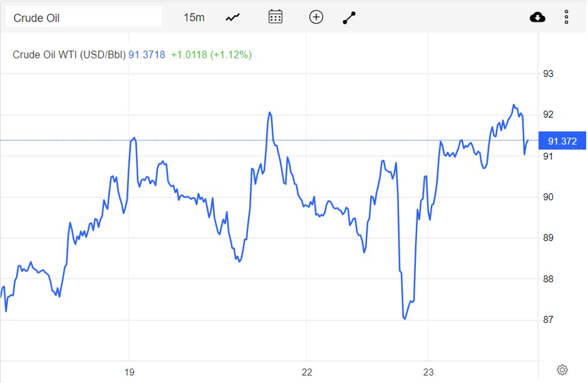Screen dimensions: 588x383
Task: Select date marker 19 on time axis
Action: [x=129, y=372]
